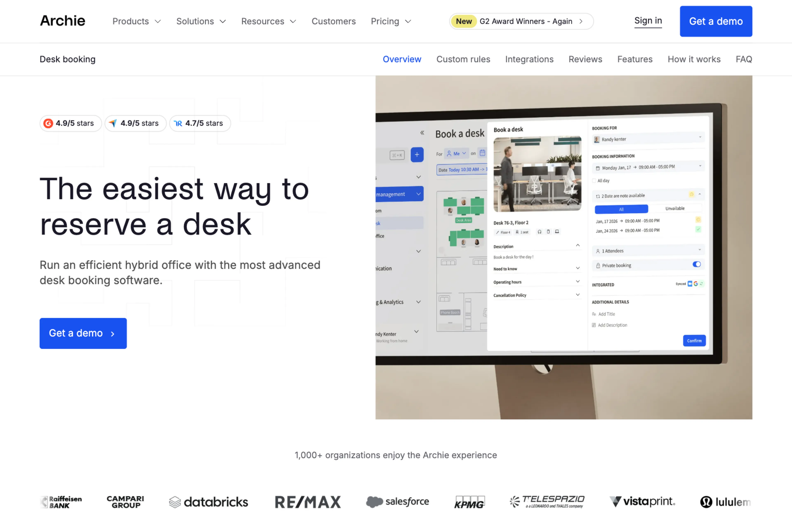Click the Sign in link
The image size is (792, 532).
click(x=648, y=21)
